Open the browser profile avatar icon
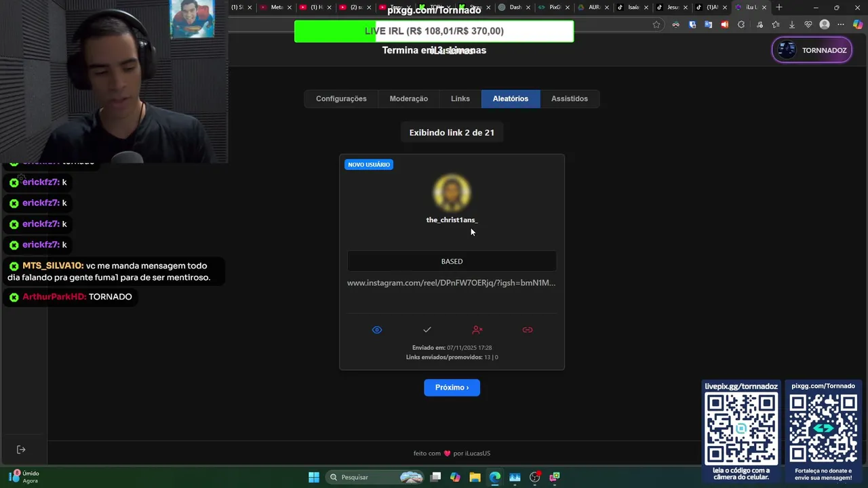868x488 pixels. (x=825, y=24)
